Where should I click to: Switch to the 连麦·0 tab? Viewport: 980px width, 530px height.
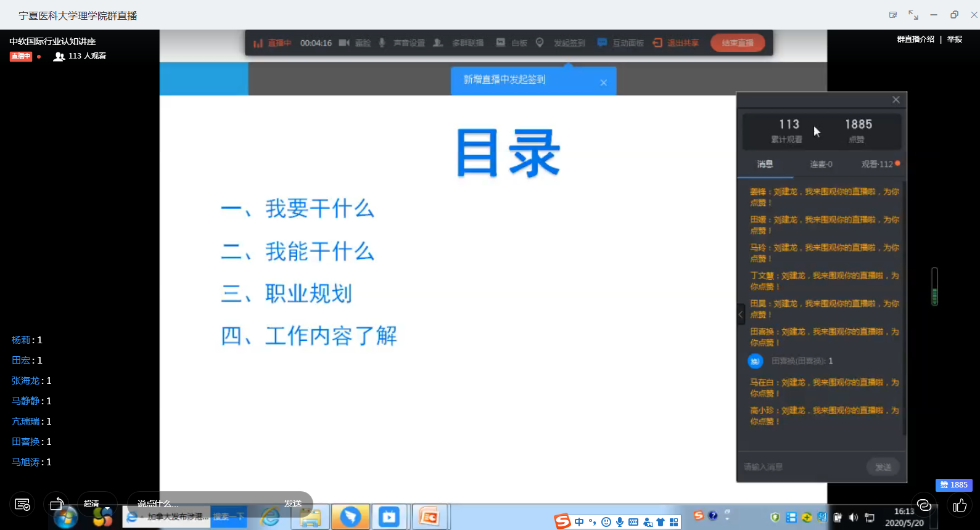tap(821, 165)
